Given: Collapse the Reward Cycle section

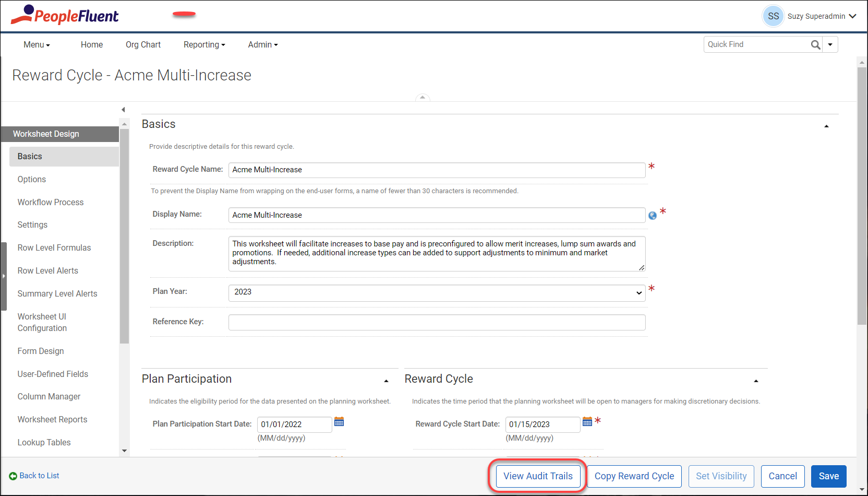Looking at the screenshot, I should click(x=756, y=381).
